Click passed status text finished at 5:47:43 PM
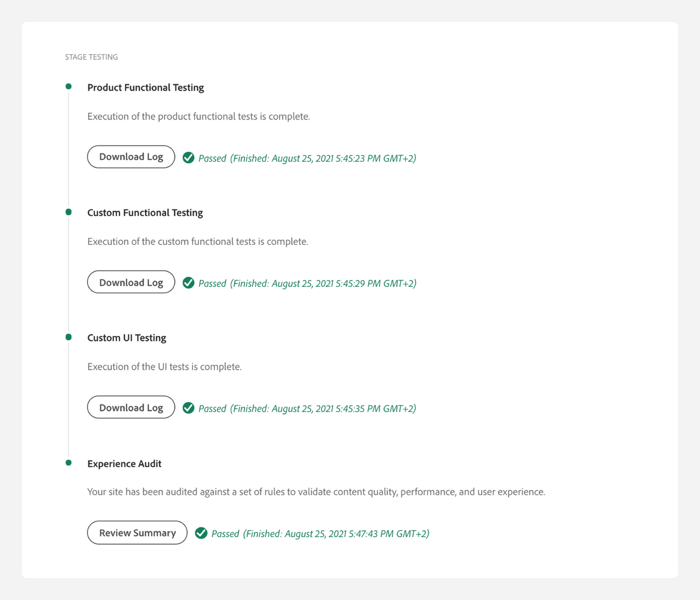The width and height of the screenshot is (700, 600). (320, 534)
